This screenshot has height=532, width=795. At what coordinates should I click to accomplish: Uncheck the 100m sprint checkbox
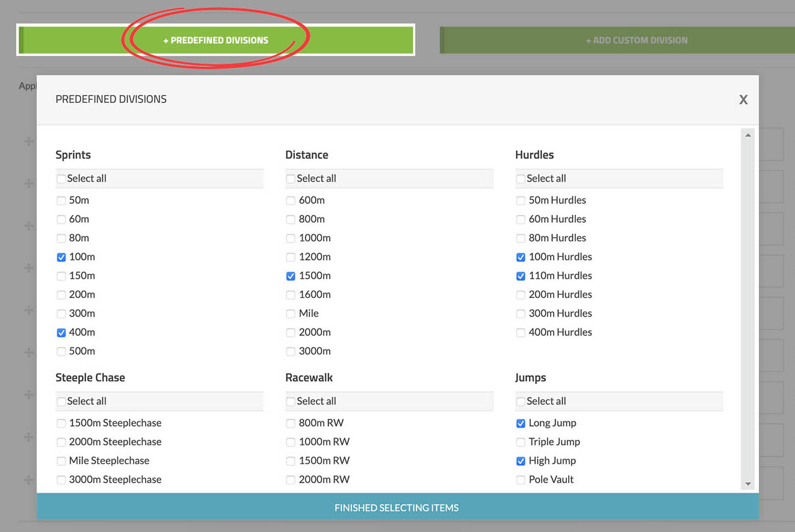click(61, 257)
